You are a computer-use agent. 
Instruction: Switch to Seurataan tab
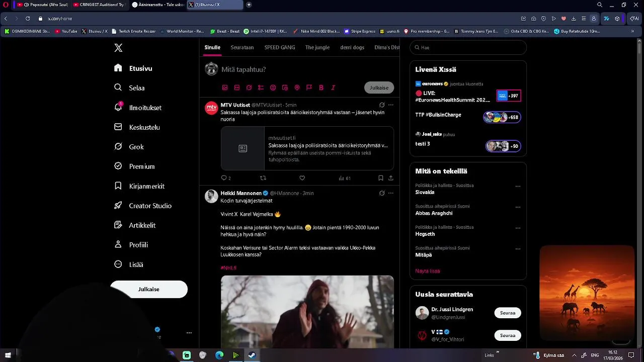pyautogui.click(x=242, y=47)
